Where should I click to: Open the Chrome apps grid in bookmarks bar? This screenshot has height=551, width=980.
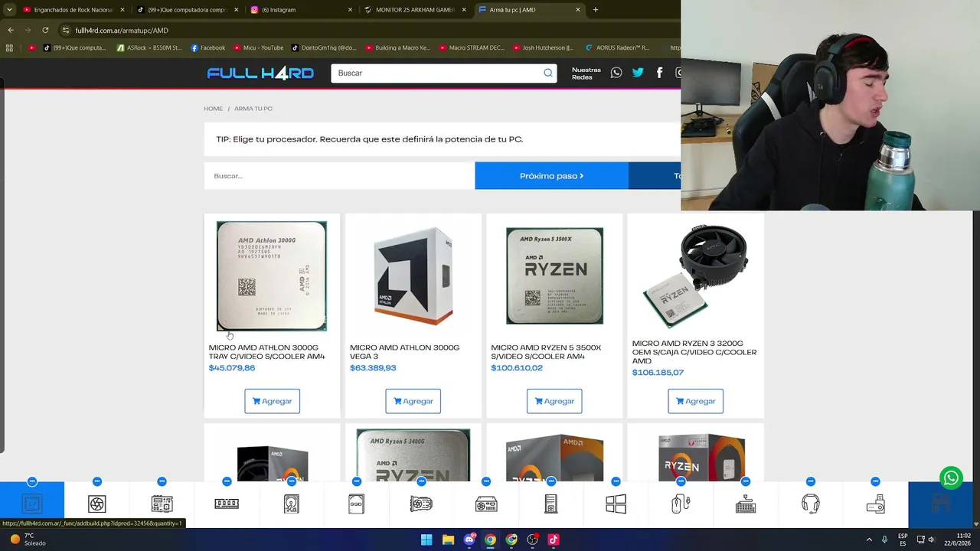point(9,47)
